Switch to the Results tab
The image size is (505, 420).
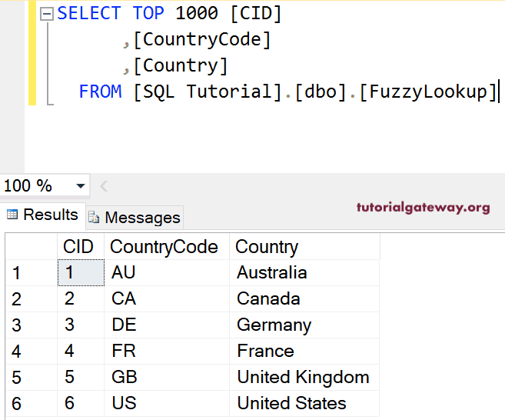[43, 215]
